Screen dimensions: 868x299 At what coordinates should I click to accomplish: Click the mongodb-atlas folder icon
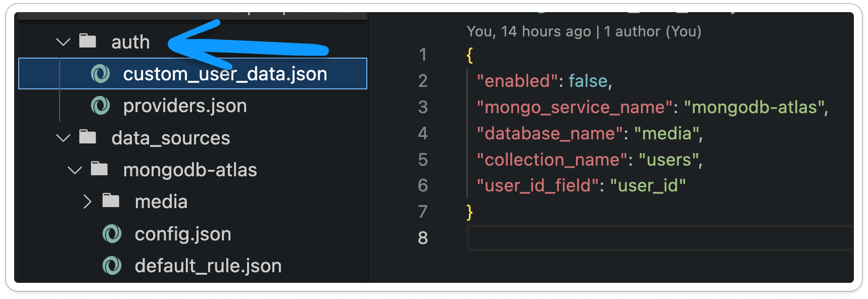click(100, 169)
